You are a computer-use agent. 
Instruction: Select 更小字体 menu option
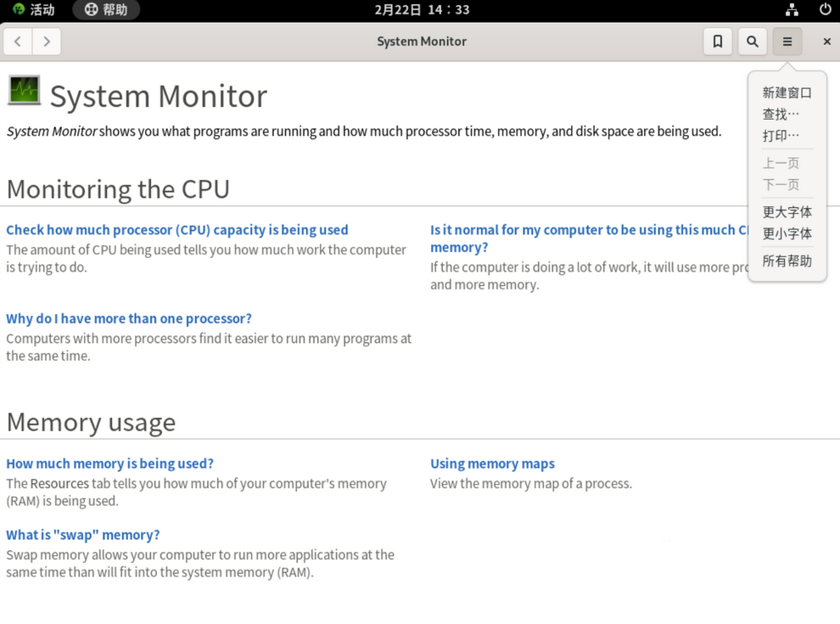point(787,233)
